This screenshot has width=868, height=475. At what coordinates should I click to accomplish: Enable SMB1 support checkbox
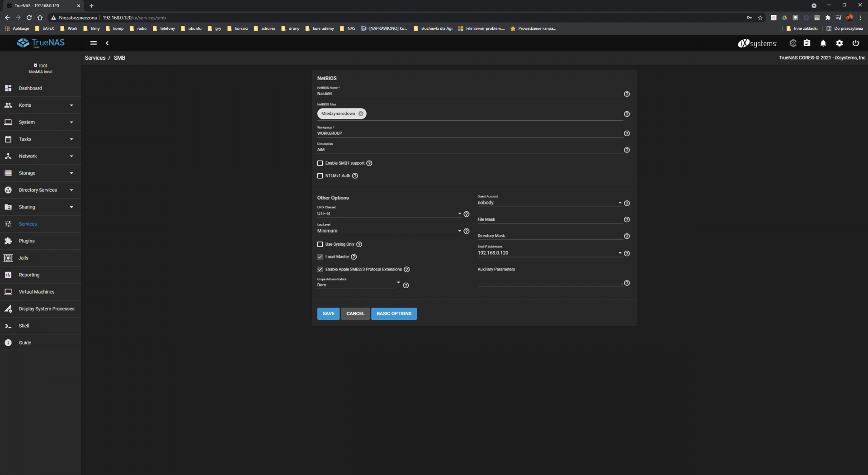[x=320, y=163]
